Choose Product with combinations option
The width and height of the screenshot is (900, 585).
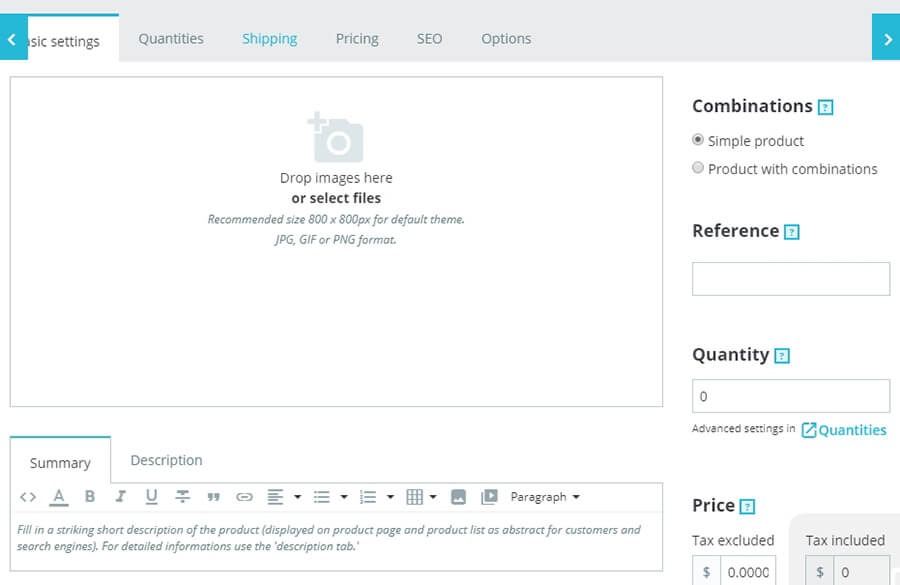pos(698,168)
